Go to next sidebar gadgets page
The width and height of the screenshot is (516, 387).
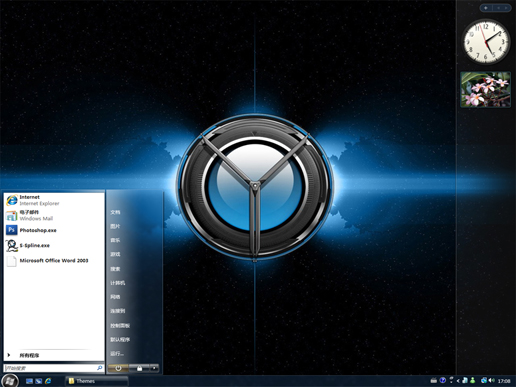(506, 8)
